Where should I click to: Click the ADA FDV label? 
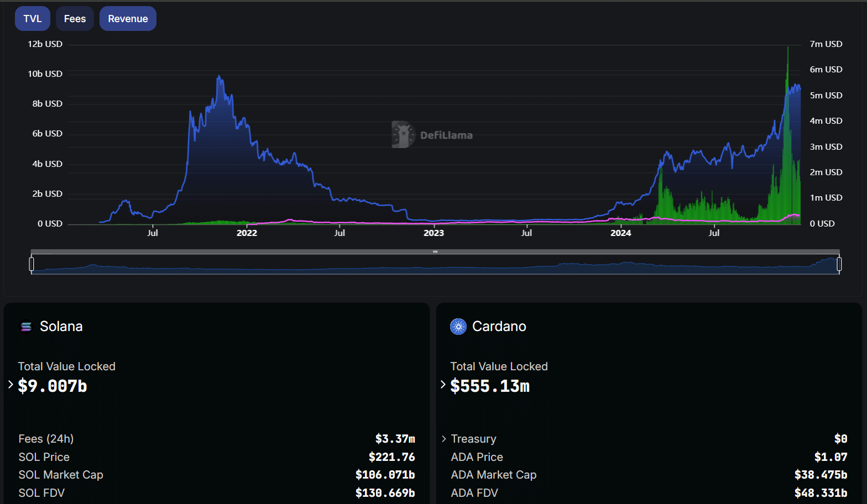point(474,493)
